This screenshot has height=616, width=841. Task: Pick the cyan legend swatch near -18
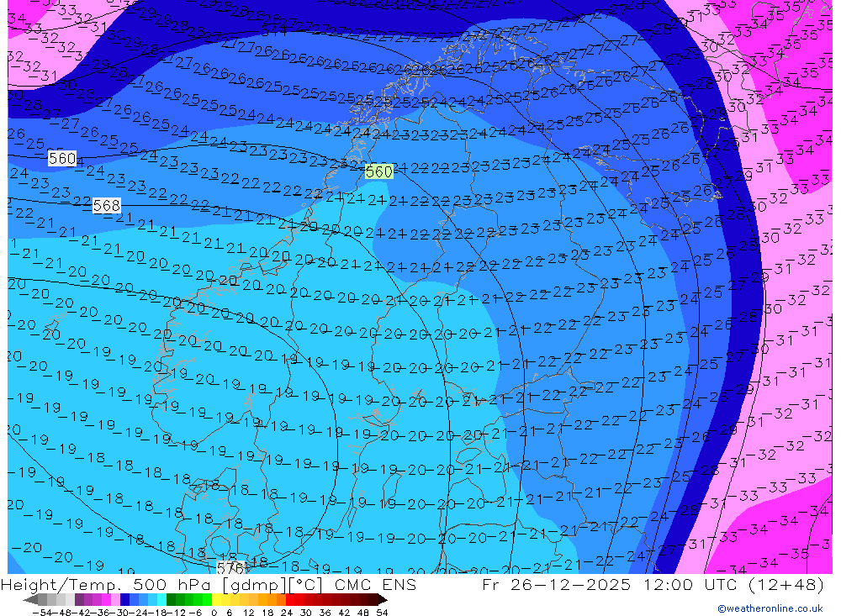(161, 599)
